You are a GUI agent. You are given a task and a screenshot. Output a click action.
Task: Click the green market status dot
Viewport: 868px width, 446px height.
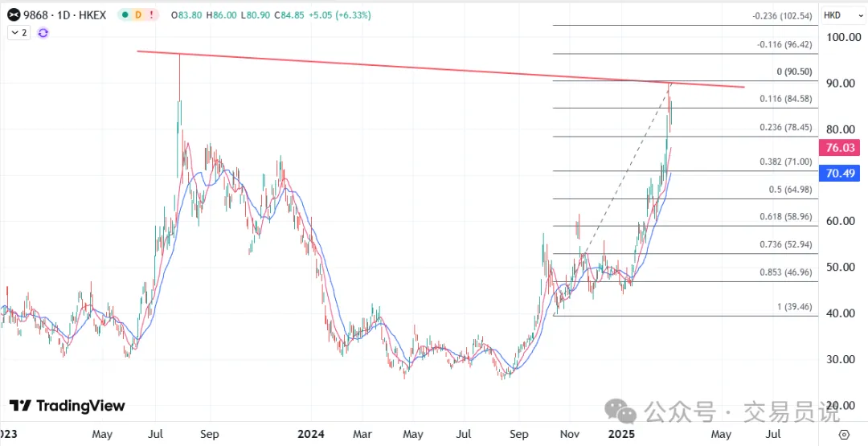click(x=123, y=14)
